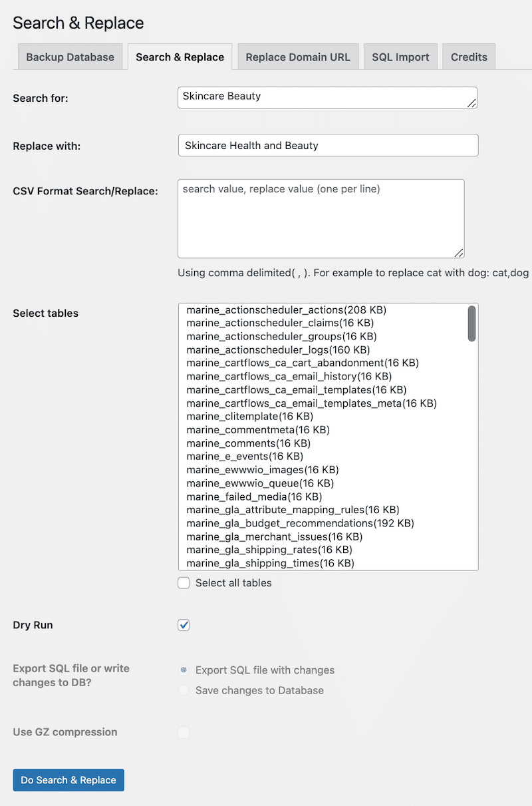Click the table list scrollbar thumb
Image resolution: width=532 pixels, height=806 pixels.
pyautogui.click(x=471, y=323)
